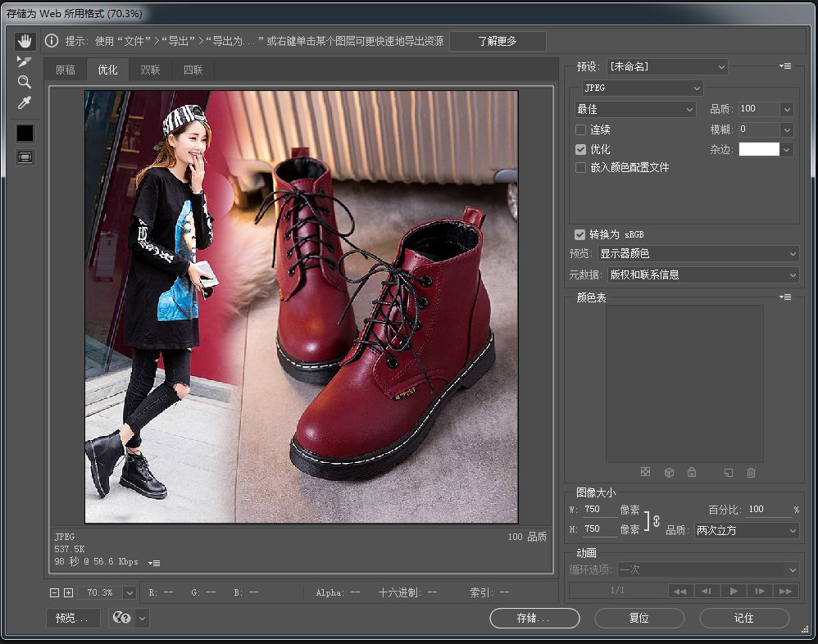Click the width-height constrain link icon
Viewport: 818px width, 644px height.
pyautogui.click(x=656, y=519)
